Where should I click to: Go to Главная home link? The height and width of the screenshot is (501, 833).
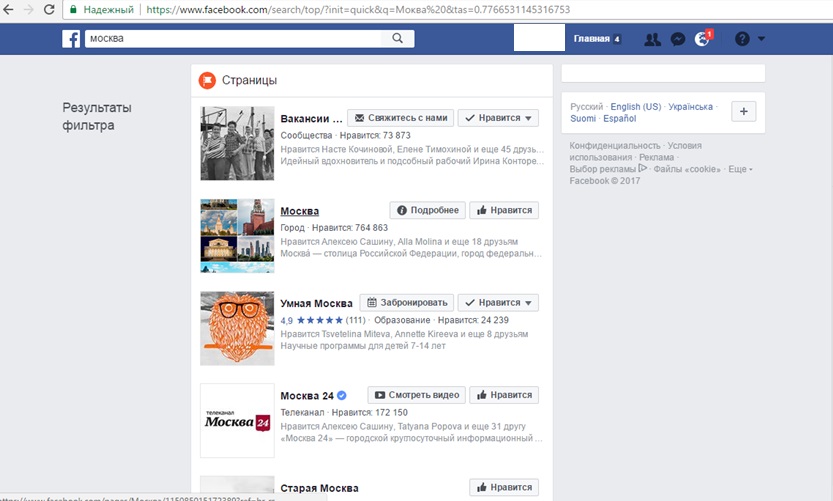(x=591, y=39)
